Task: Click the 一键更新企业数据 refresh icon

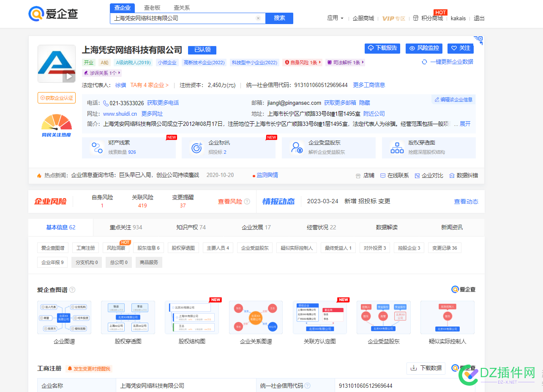Action: click(x=425, y=62)
